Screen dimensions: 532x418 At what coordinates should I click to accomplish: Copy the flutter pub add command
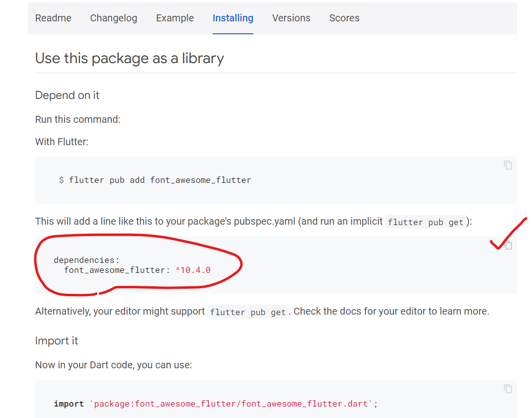coord(508,165)
